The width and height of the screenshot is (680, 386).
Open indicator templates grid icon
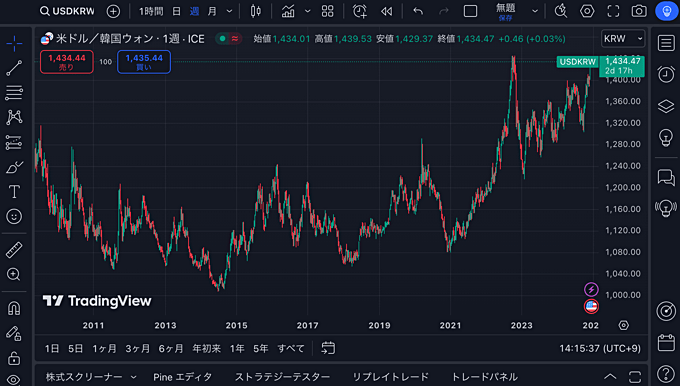327,11
